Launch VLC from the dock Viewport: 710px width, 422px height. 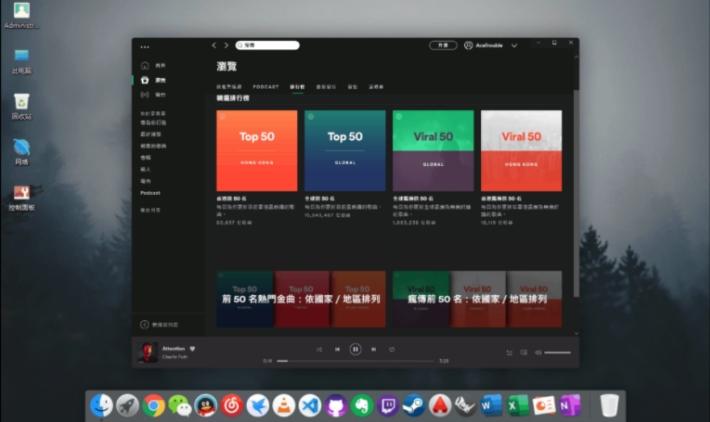[284, 405]
